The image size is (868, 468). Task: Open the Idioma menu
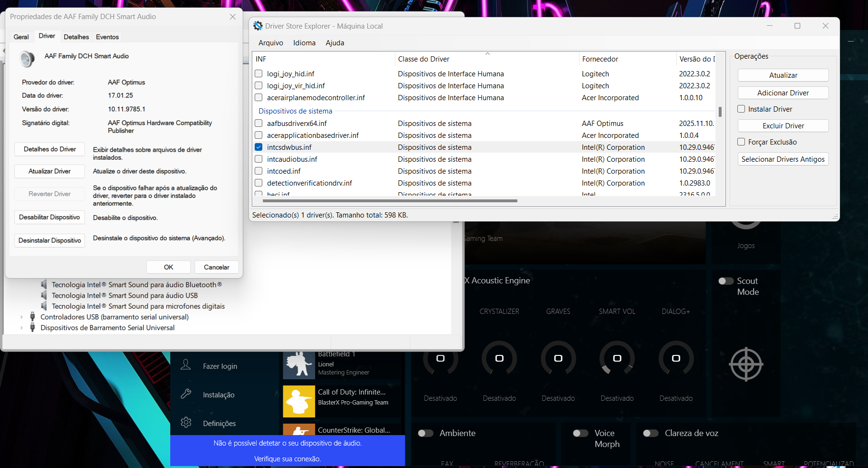304,42
